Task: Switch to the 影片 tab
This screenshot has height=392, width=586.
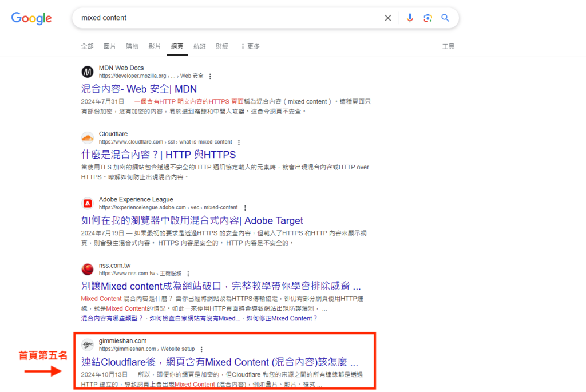Action: [x=155, y=46]
